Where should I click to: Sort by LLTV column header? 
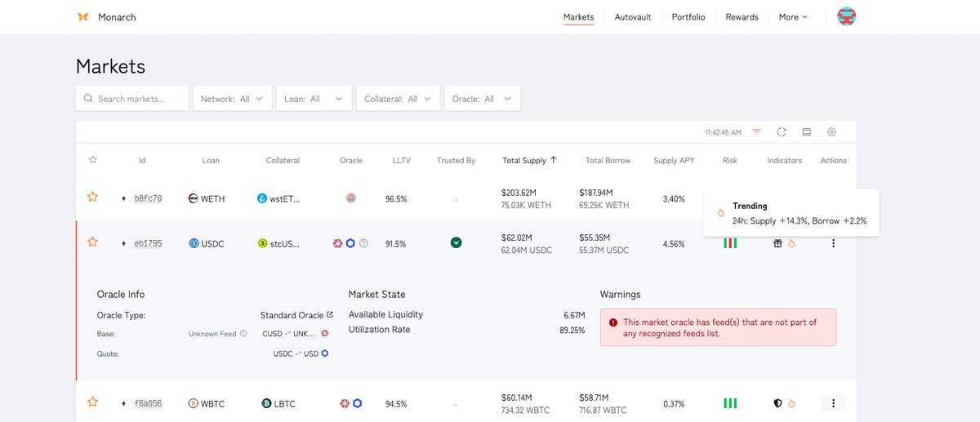(x=402, y=161)
